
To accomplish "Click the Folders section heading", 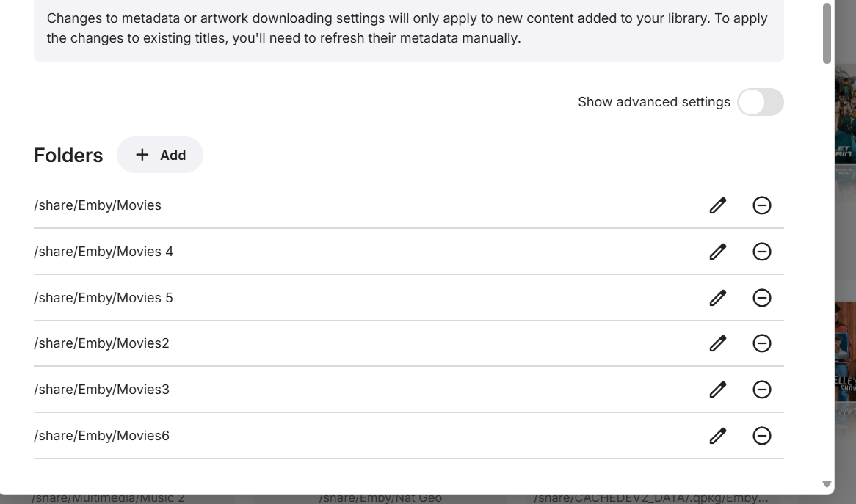I will 68,156.
